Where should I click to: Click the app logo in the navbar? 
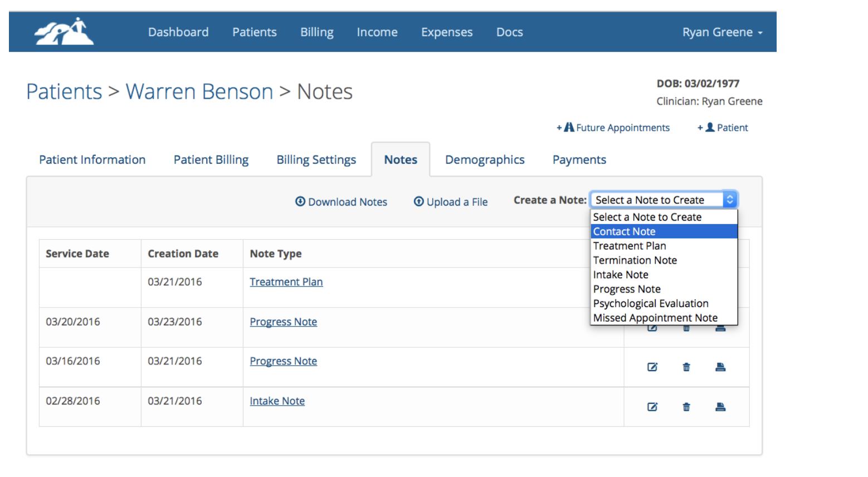click(x=64, y=32)
